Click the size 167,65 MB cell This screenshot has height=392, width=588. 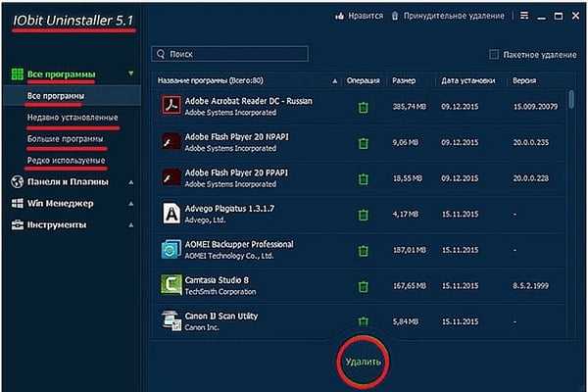pos(409,286)
